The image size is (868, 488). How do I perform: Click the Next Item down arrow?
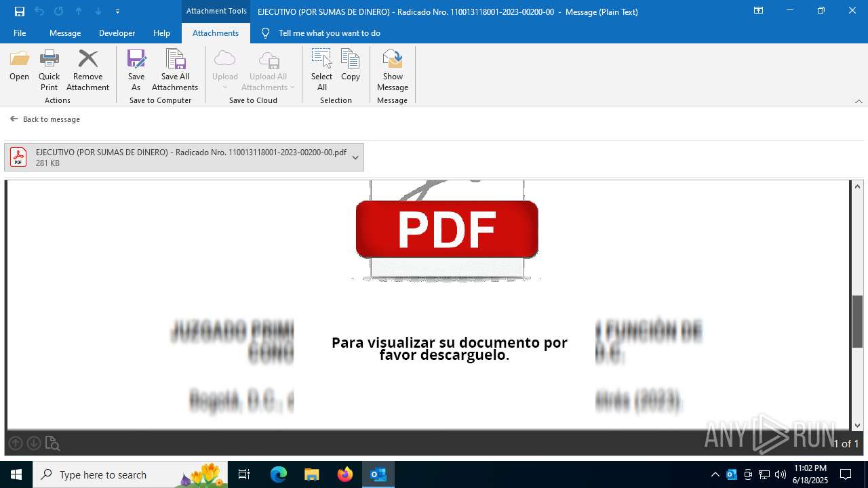click(98, 12)
